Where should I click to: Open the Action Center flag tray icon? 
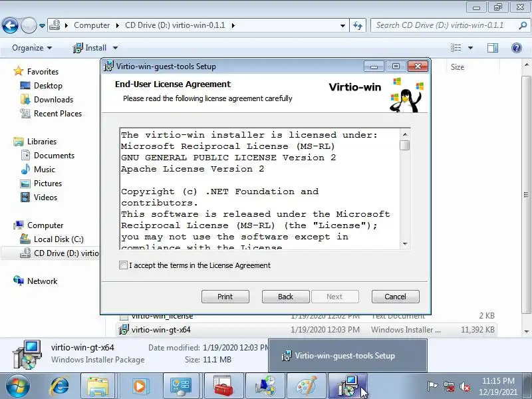coord(432,386)
